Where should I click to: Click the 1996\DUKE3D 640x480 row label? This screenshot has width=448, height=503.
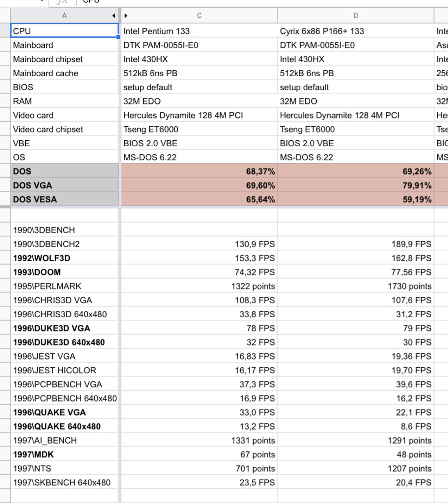coord(64,342)
